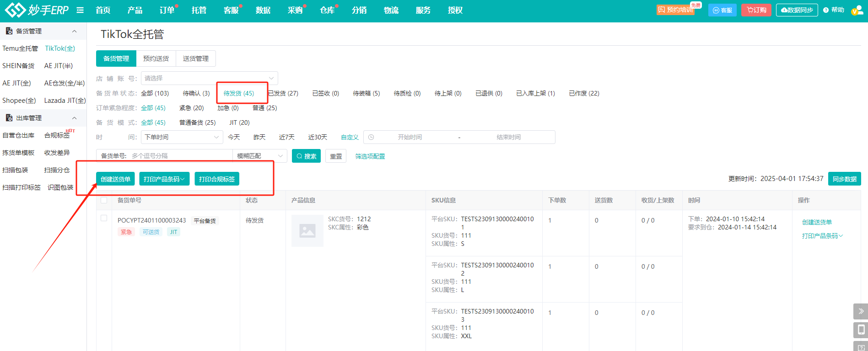The height and width of the screenshot is (351, 868).
Task: Click the row's 创建送货单 link
Action: [817, 222]
